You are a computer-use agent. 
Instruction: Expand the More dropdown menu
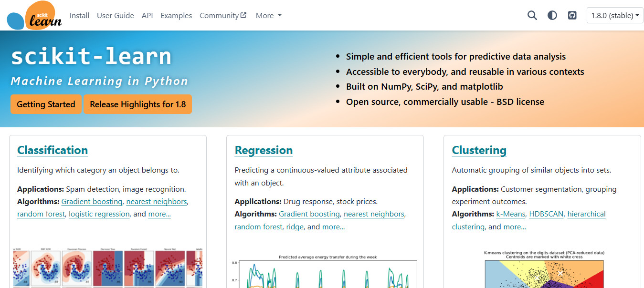269,15
